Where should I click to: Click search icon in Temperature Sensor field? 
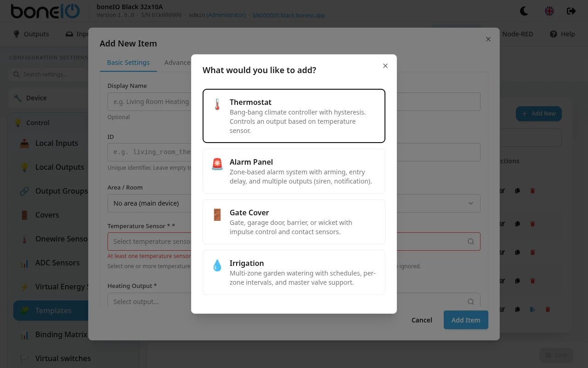coord(471,241)
